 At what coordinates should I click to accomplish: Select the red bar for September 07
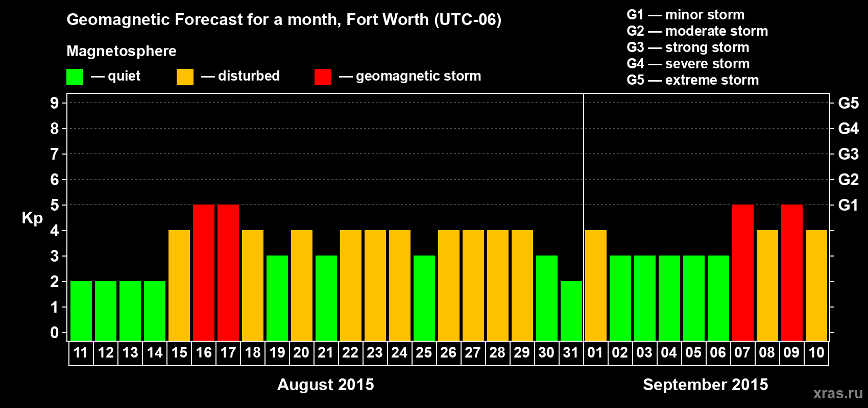743,272
